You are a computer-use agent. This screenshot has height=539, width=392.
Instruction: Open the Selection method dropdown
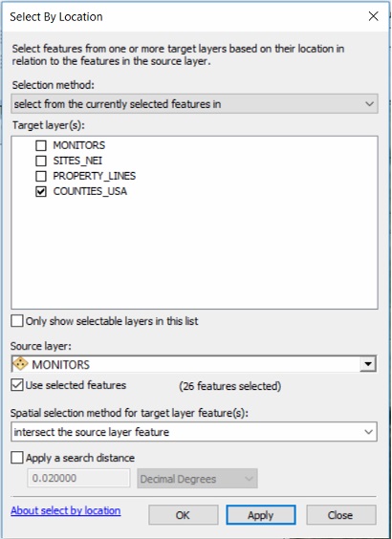[x=194, y=104]
